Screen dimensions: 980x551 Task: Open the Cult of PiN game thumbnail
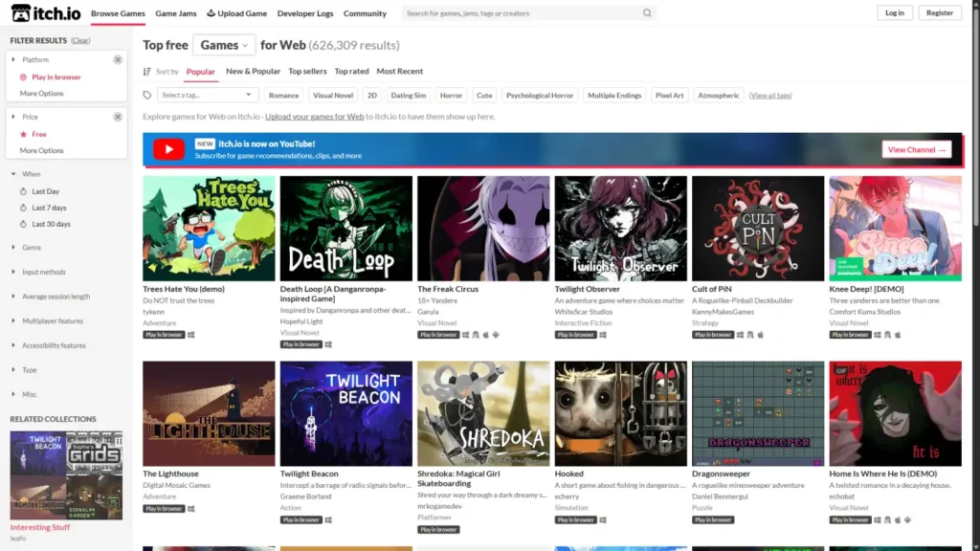(x=758, y=228)
